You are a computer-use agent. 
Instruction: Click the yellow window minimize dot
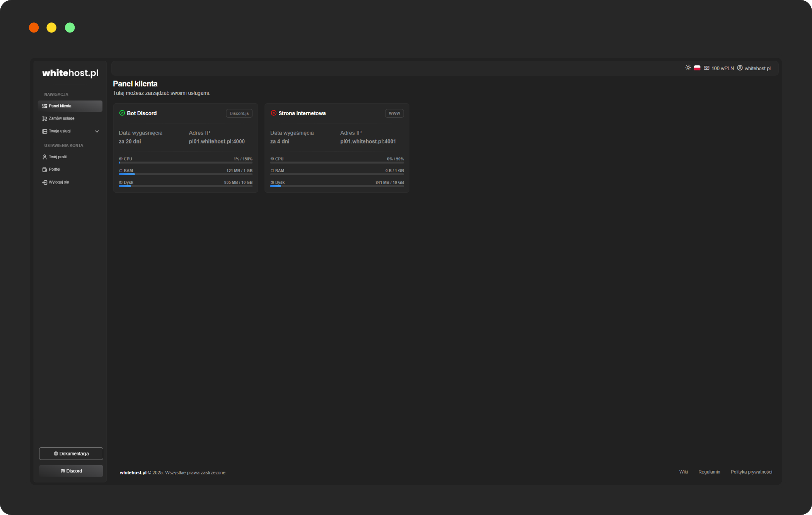tap(51, 27)
